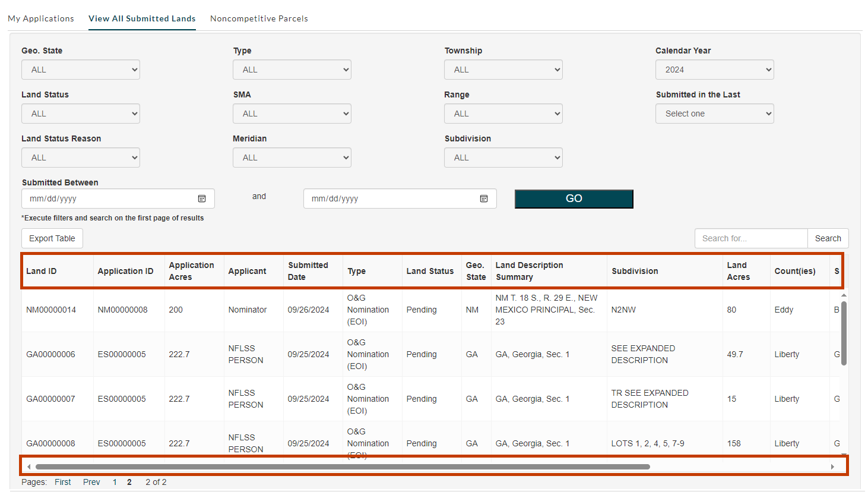The width and height of the screenshot is (868, 498).
Task: Click vertical scrollbar up arrow in table
Action: click(x=844, y=295)
